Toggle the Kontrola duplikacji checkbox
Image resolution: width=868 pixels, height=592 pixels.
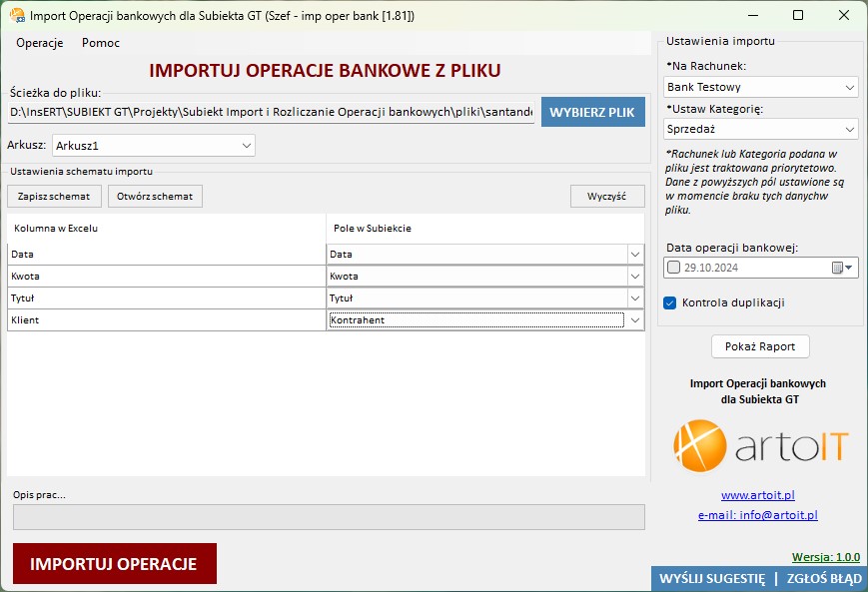click(x=670, y=302)
